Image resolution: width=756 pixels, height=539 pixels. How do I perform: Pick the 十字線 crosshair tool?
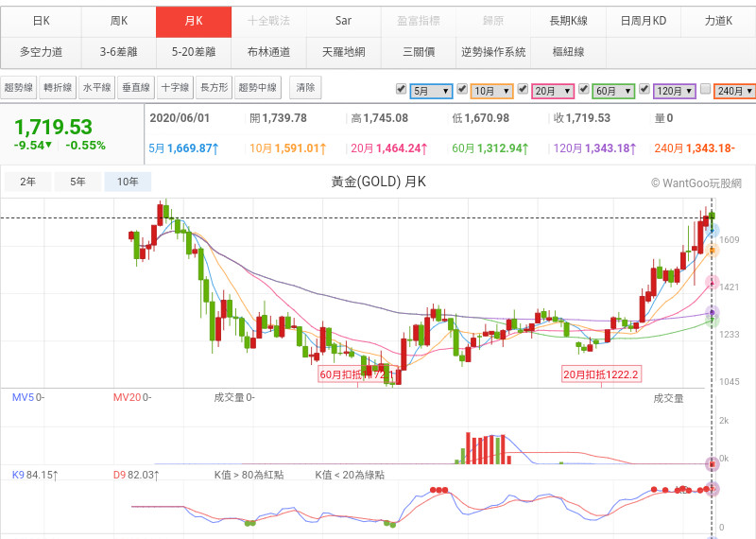(x=174, y=88)
